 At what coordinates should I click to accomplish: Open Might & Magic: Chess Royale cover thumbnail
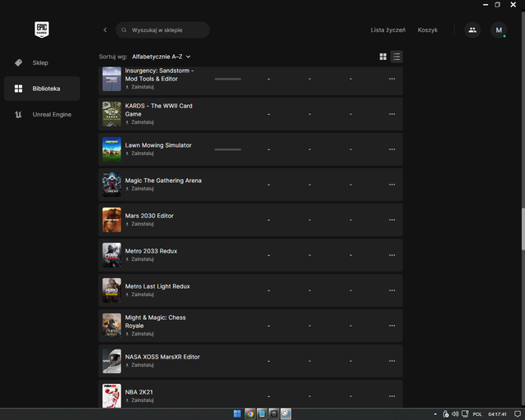112,326
